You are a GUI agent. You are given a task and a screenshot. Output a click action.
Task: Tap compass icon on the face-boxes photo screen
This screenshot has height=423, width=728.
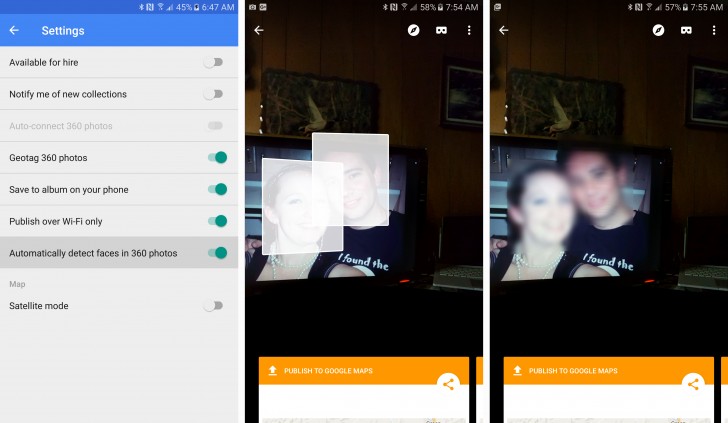point(414,31)
